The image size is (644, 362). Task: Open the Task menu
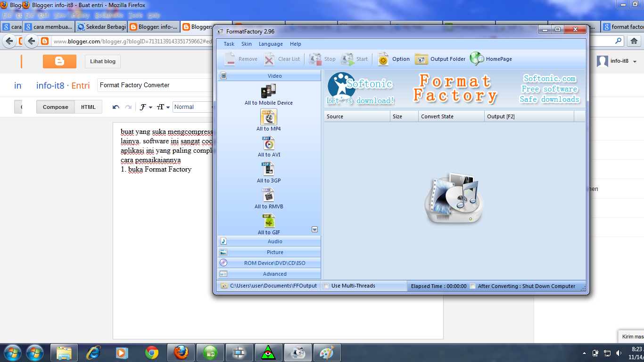pyautogui.click(x=228, y=44)
